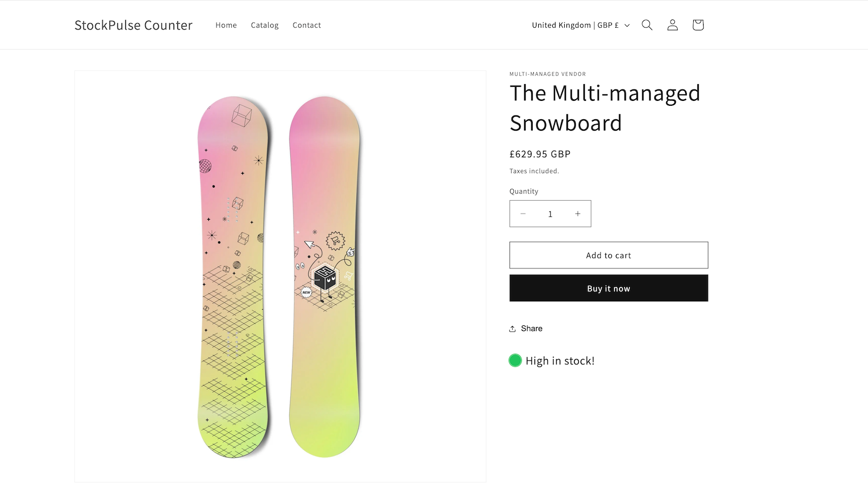The width and height of the screenshot is (868, 488).
Task: Open the Contact page
Action: coord(307,25)
